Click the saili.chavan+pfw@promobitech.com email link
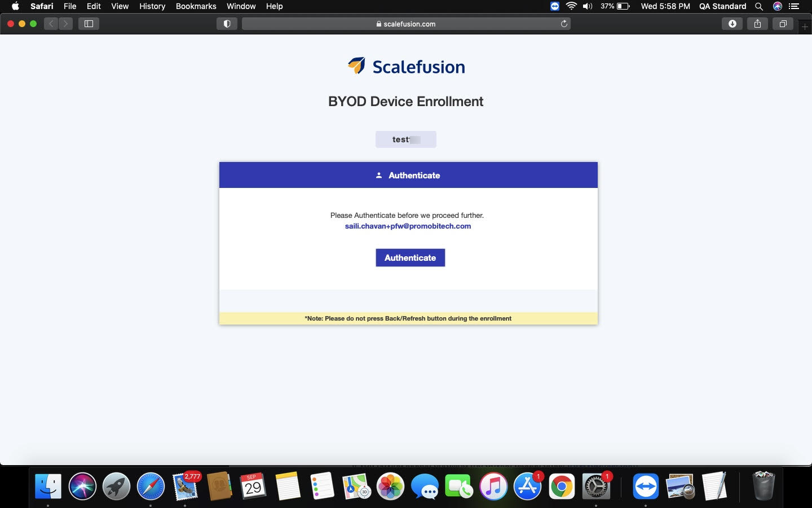Viewport: 812px width, 508px height. pyautogui.click(x=408, y=226)
